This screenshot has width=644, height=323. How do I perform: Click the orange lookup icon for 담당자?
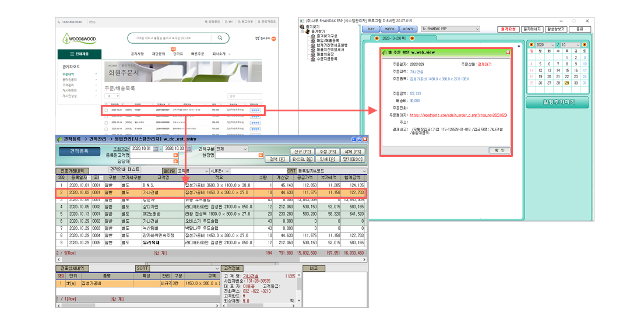click(175, 161)
